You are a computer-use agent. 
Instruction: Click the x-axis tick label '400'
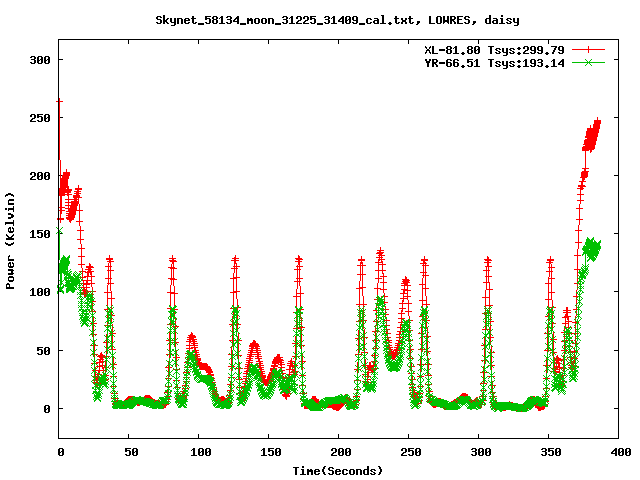click(621, 452)
